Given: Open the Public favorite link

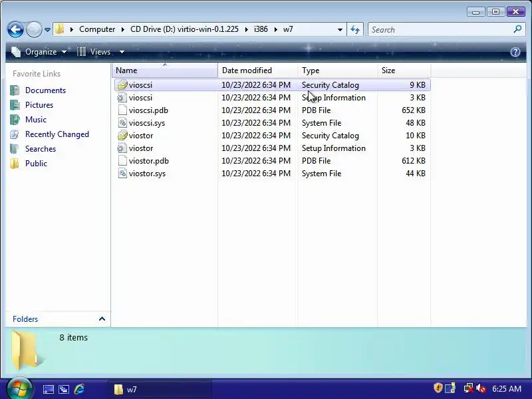Looking at the screenshot, I should pos(36,163).
